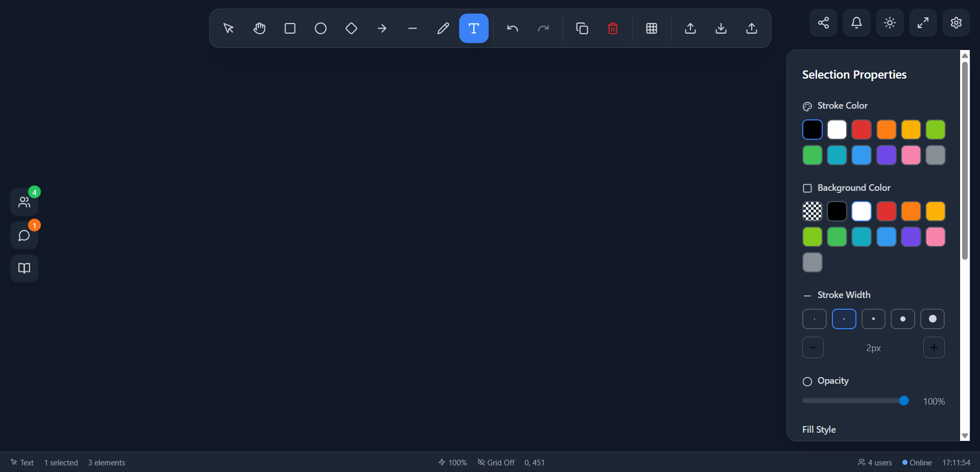
Task: Click the Online status indicator
Action: click(917, 462)
